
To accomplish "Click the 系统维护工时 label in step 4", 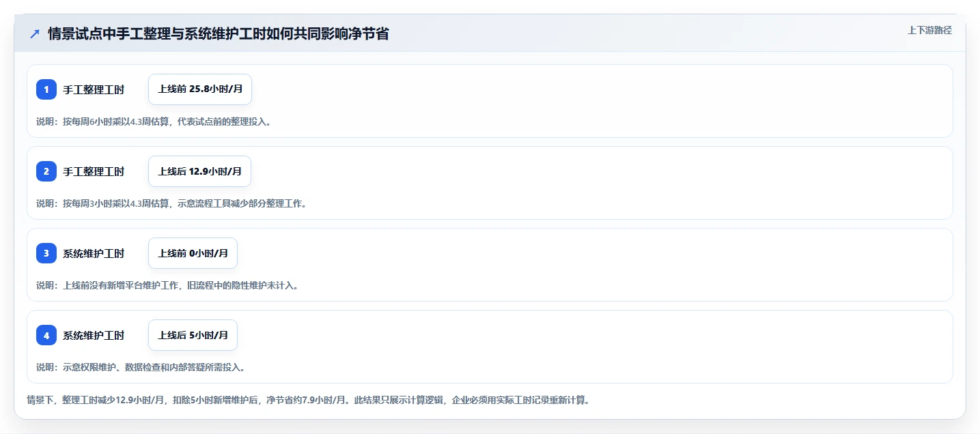I will pyautogui.click(x=94, y=335).
